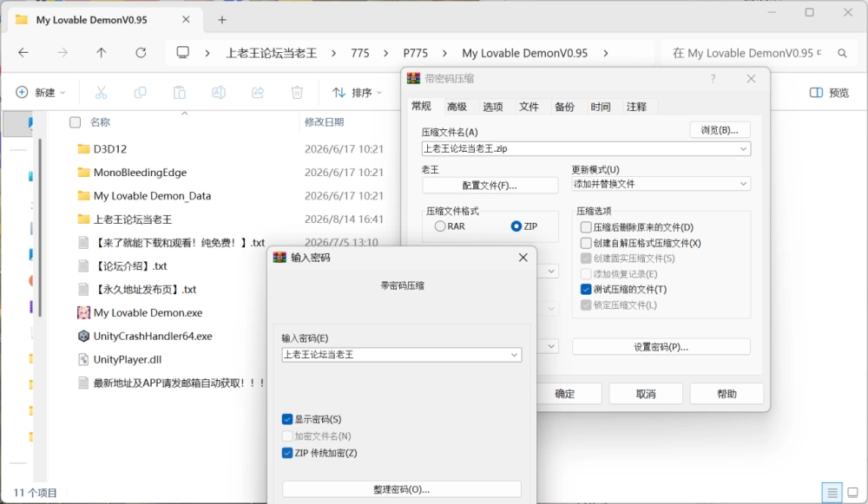Expand chevron after 上老王论坛当老王 breadcrumb
868x504 pixels.
tap(333, 53)
